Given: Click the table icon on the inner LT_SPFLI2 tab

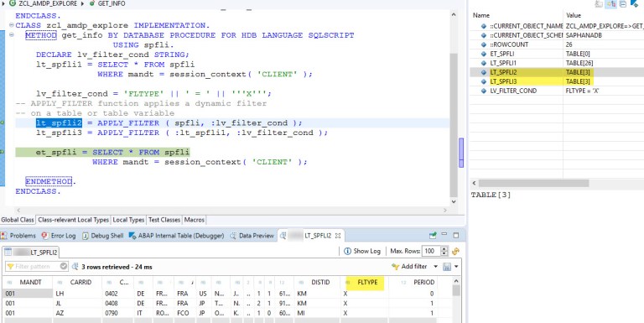Looking at the screenshot, I should click(x=8, y=252).
